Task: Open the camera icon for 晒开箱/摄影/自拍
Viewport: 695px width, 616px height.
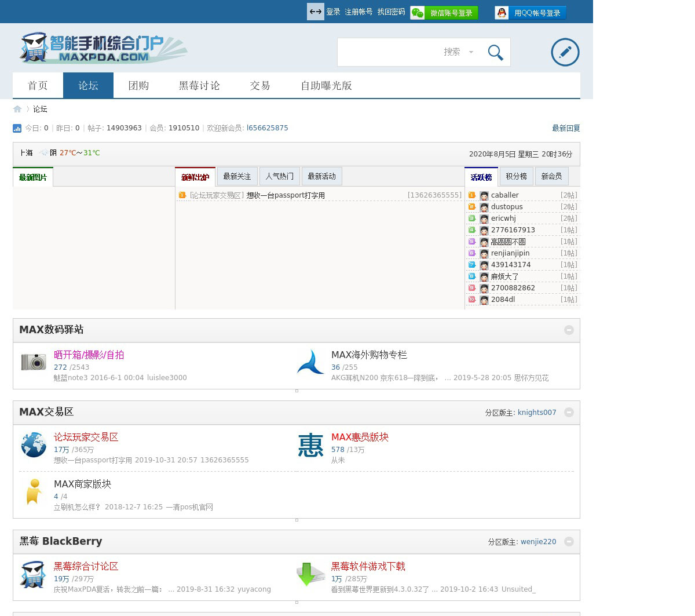Action: click(34, 362)
